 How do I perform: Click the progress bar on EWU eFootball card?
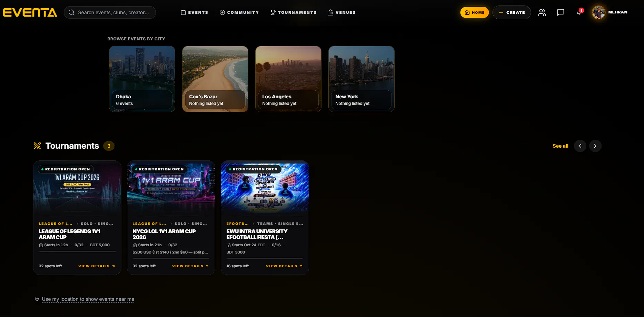(x=265, y=258)
